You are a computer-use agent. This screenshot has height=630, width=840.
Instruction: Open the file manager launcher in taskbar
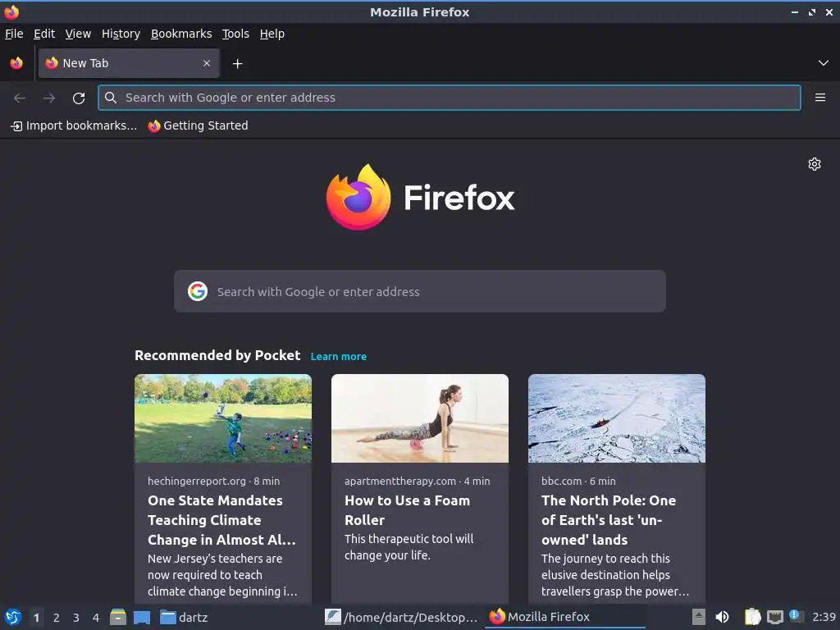(118, 617)
